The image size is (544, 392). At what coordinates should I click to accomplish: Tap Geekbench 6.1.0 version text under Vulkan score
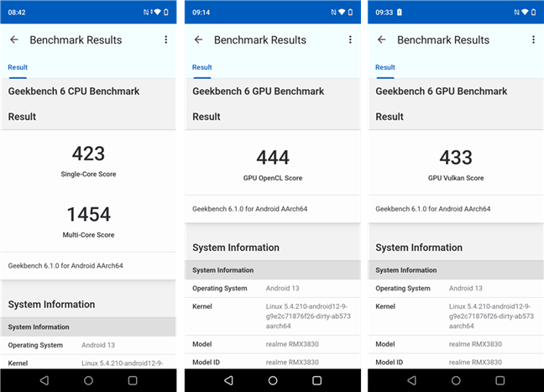point(433,209)
